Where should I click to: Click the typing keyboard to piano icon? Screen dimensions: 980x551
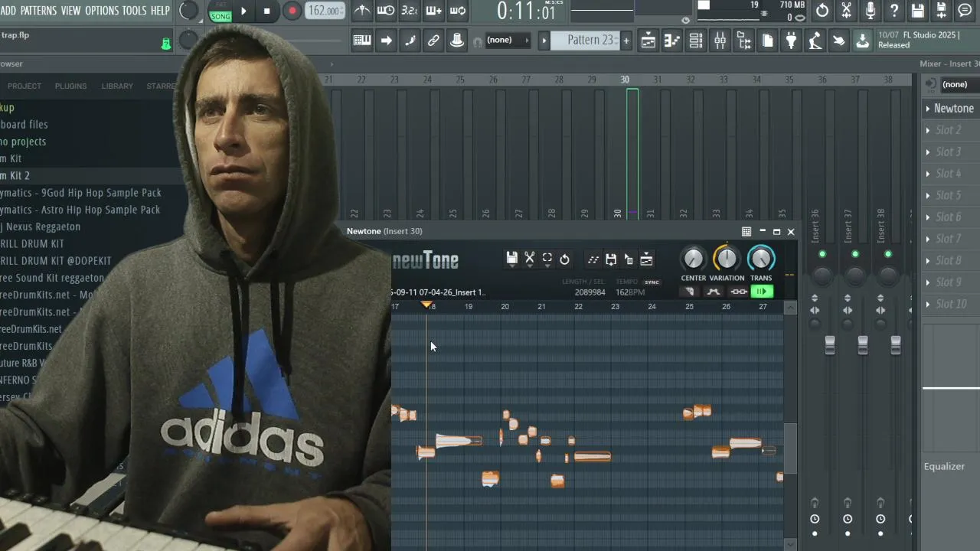point(362,41)
